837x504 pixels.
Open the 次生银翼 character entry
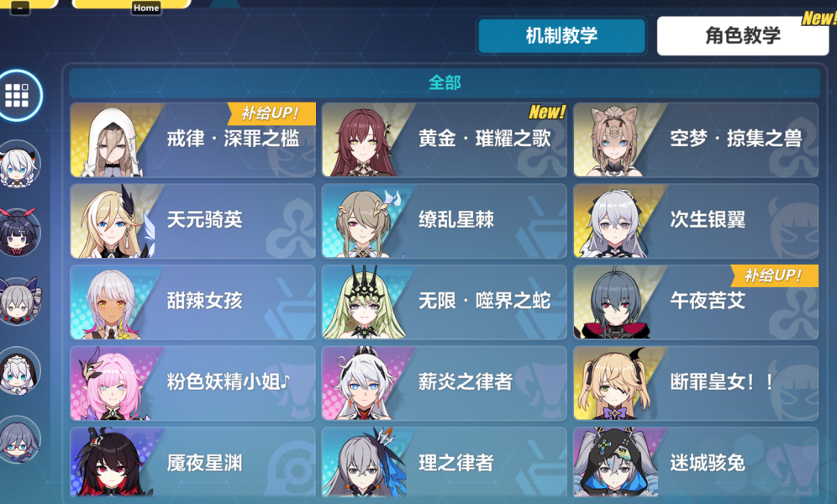[696, 221]
